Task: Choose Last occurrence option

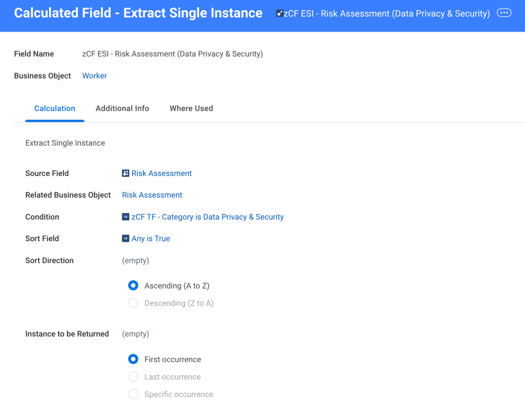Action: (x=133, y=377)
